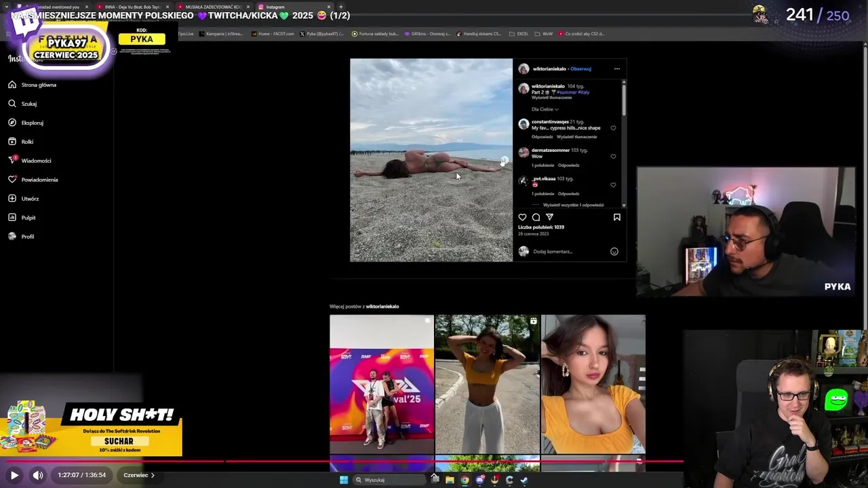Open Pulpit dashboard in sidebar
868x488 pixels.
(22, 218)
